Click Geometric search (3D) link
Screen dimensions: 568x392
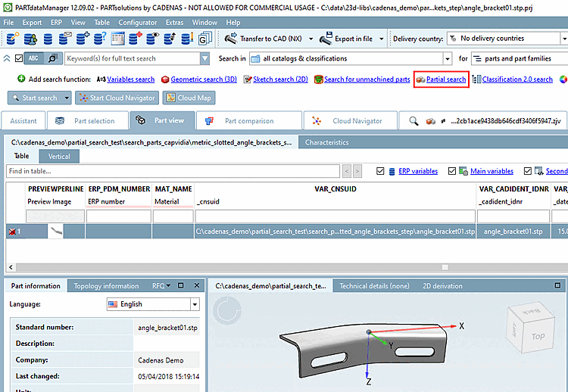(204, 79)
